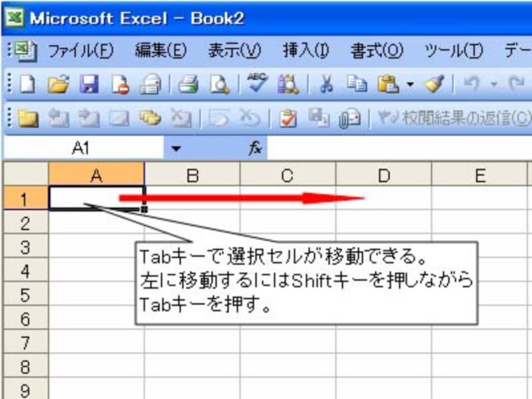Open the Paste options dropdown arrow
The height and width of the screenshot is (399, 532).
[x=410, y=84]
